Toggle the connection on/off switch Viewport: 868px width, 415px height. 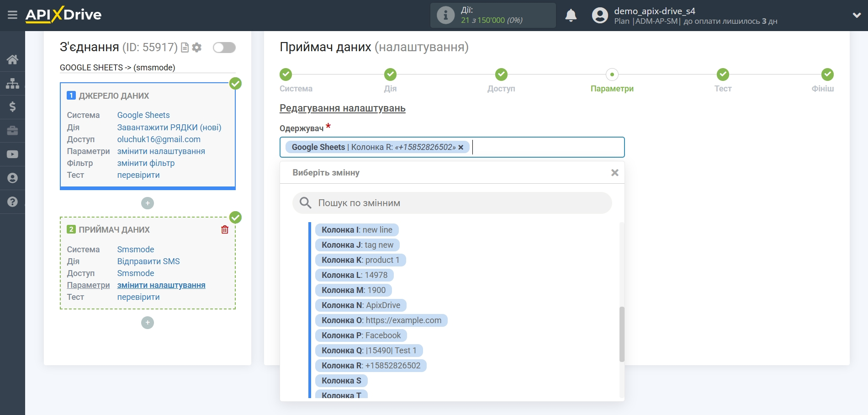[224, 48]
